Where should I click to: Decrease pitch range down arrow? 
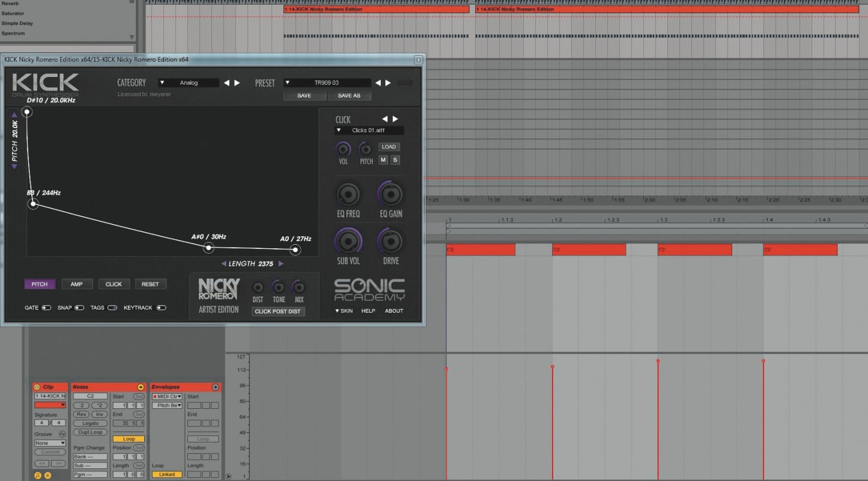point(15,167)
